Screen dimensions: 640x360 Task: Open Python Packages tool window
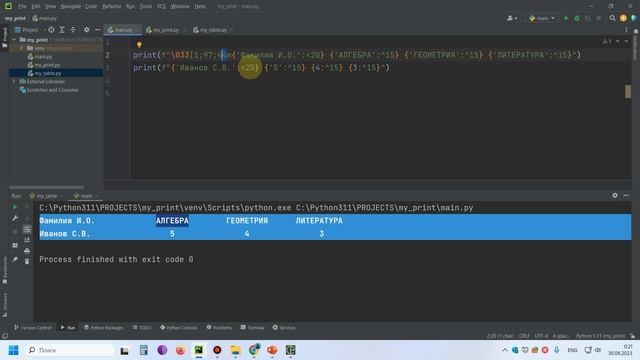(x=103, y=327)
